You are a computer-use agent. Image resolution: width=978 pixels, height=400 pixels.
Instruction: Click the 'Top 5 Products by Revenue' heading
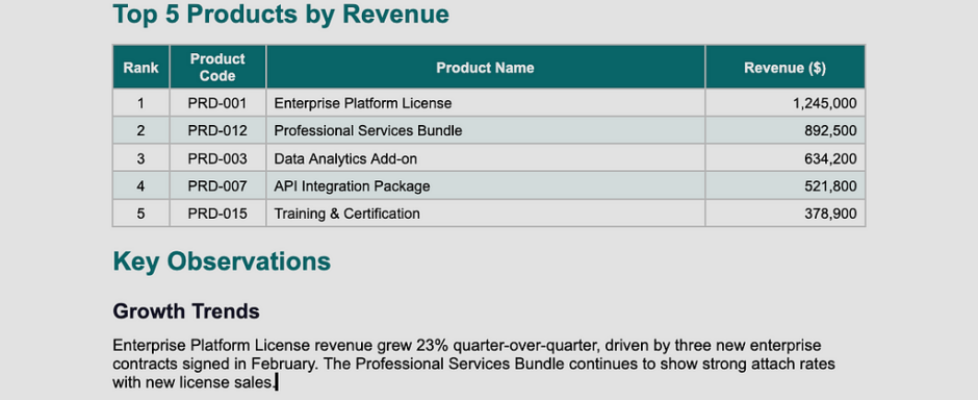click(280, 15)
